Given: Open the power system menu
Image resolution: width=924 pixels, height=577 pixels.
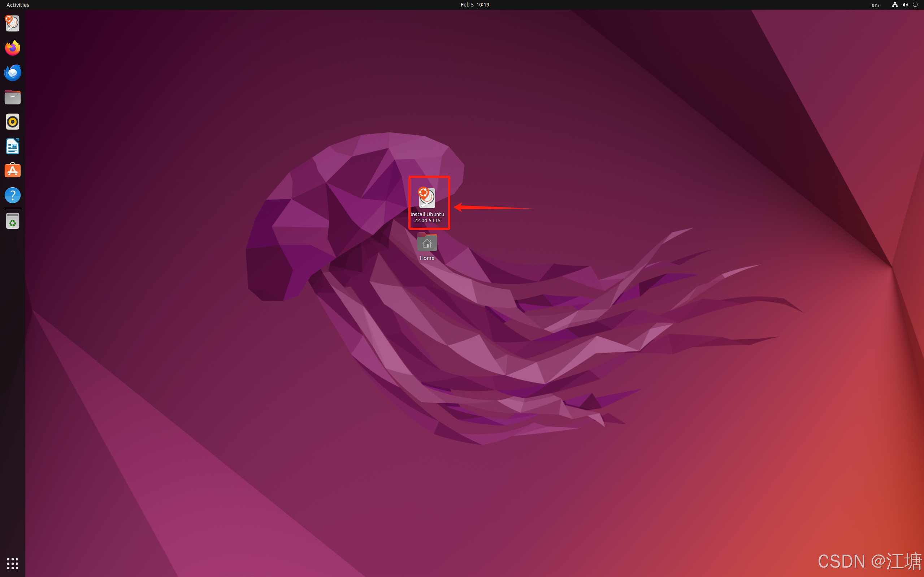Looking at the screenshot, I should pos(915,5).
